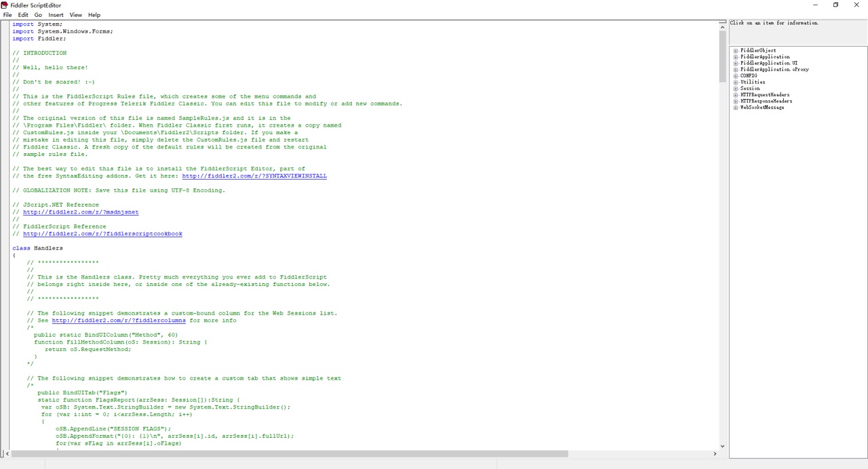Expand the Utilities node plus box
Screen dimensions: 868x469
(736, 82)
